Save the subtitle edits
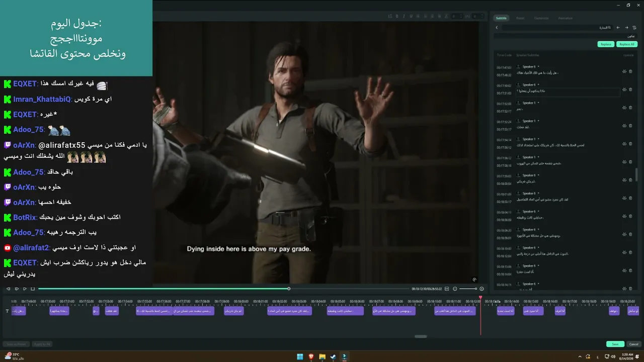Viewport: 644px width, 362px height. click(615, 344)
